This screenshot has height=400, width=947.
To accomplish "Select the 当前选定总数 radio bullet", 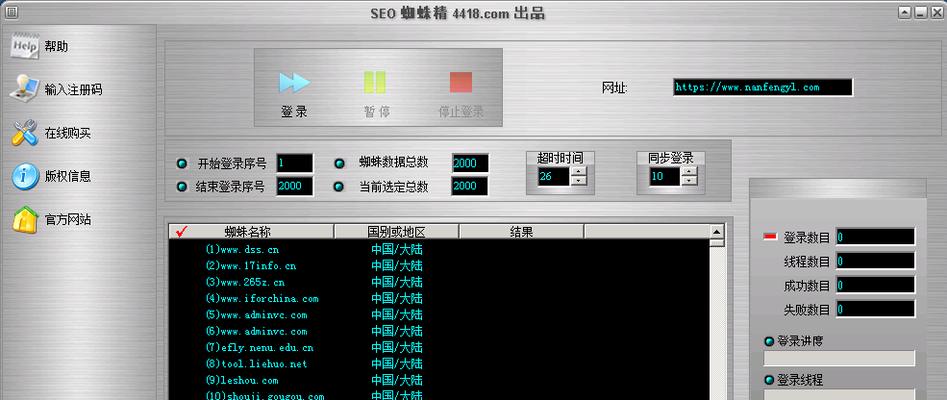I will [339, 187].
